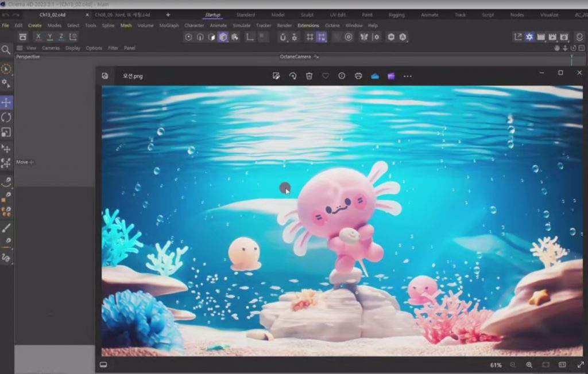Switch to the Ch08_09 Joint IK document tab
This screenshot has height=374, width=588.
pos(122,15)
